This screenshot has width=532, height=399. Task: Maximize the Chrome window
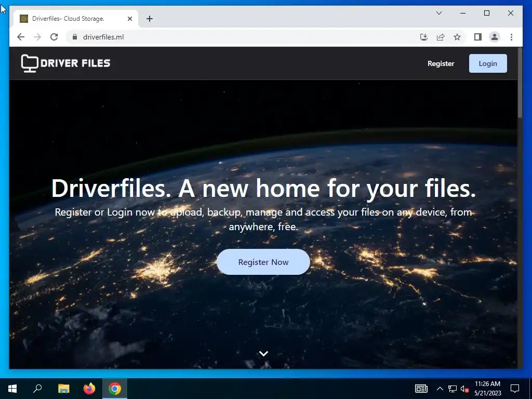[486, 13]
